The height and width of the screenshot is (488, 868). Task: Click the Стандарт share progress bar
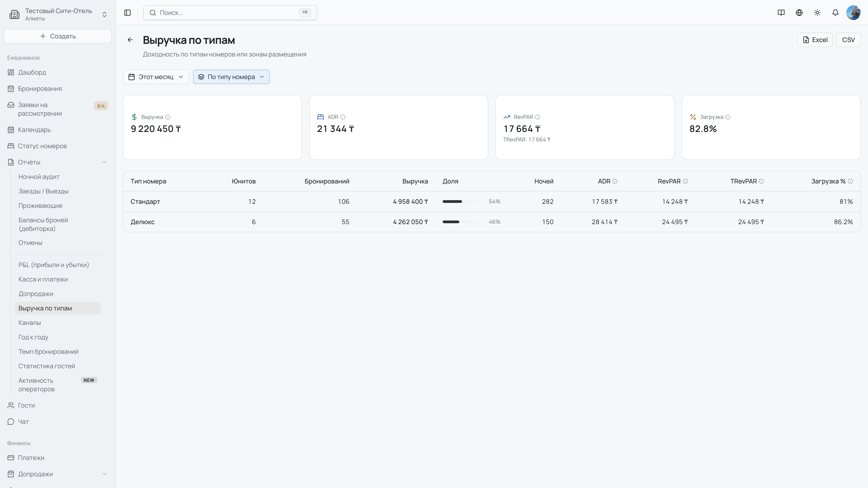460,201
